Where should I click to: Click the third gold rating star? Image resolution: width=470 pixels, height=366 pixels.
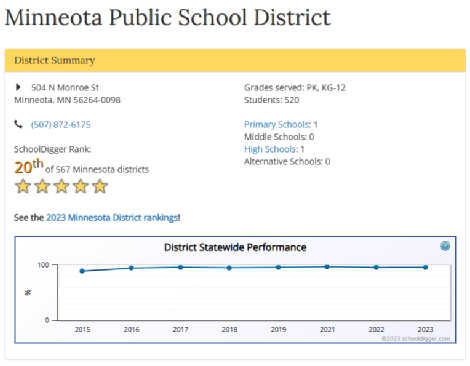click(x=62, y=186)
